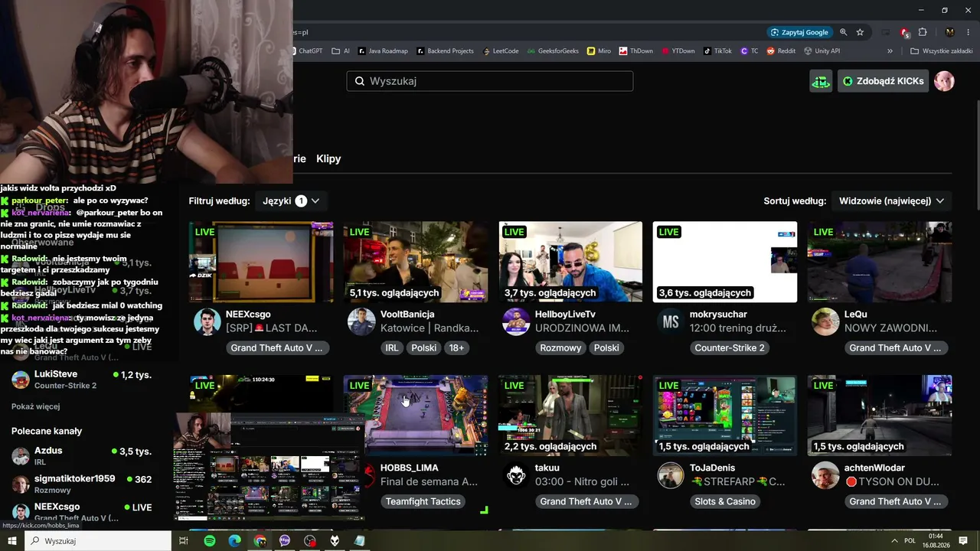Show hidden system tray icons
Screen dimensions: 980x551
pyautogui.click(x=894, y=541)
